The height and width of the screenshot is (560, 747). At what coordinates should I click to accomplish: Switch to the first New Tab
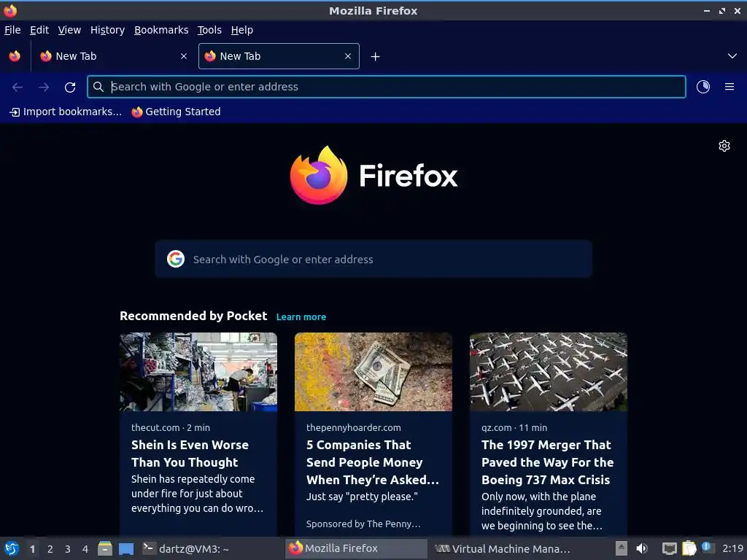tap(113, 56)
